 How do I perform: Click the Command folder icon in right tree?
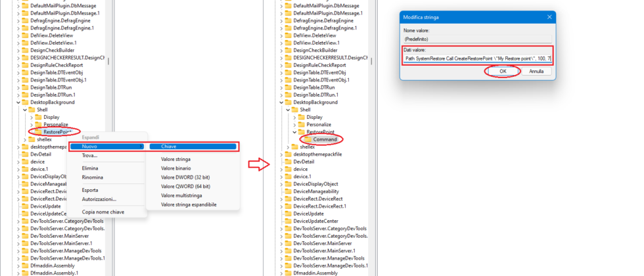pyautogui.click(x=308, y=139)
